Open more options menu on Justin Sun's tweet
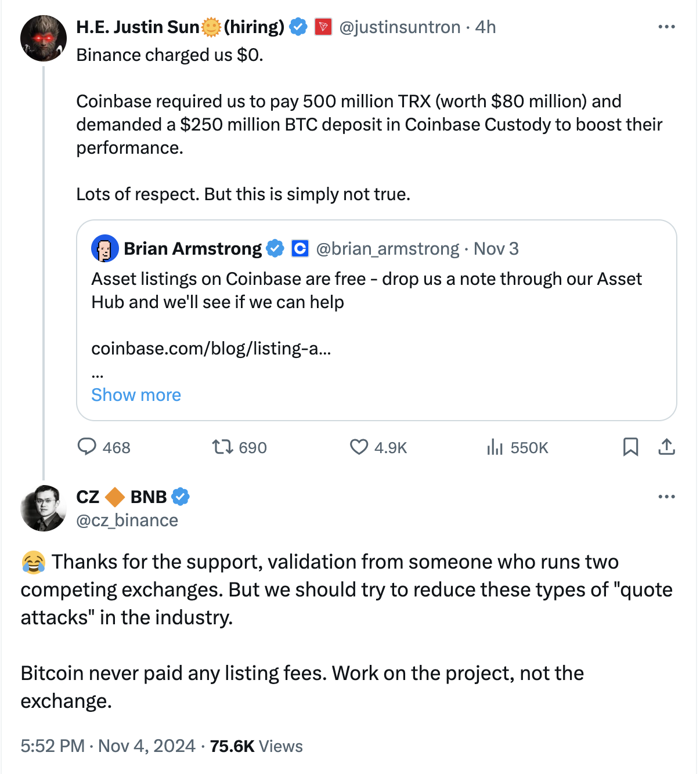700x774 pixels. pos(666,27)
